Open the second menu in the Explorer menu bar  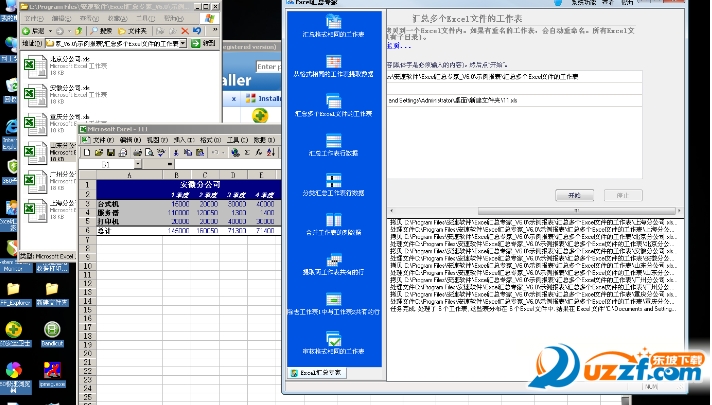61,18
